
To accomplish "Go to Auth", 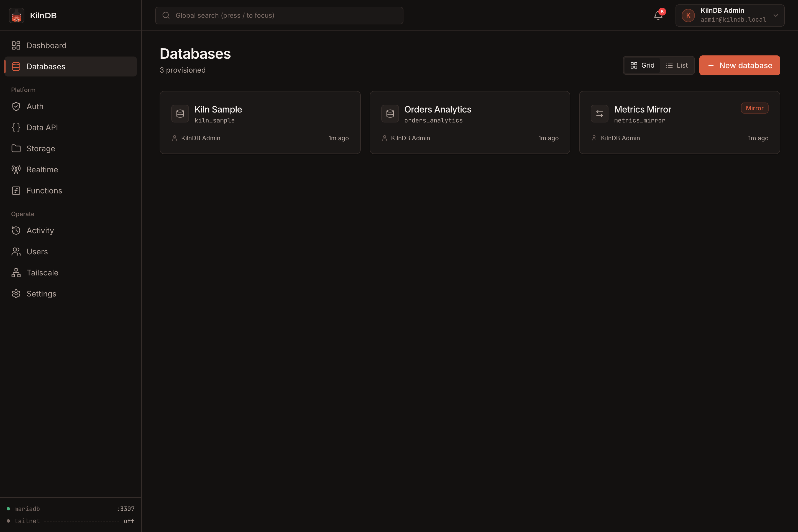I will click(x=71, y=106).
